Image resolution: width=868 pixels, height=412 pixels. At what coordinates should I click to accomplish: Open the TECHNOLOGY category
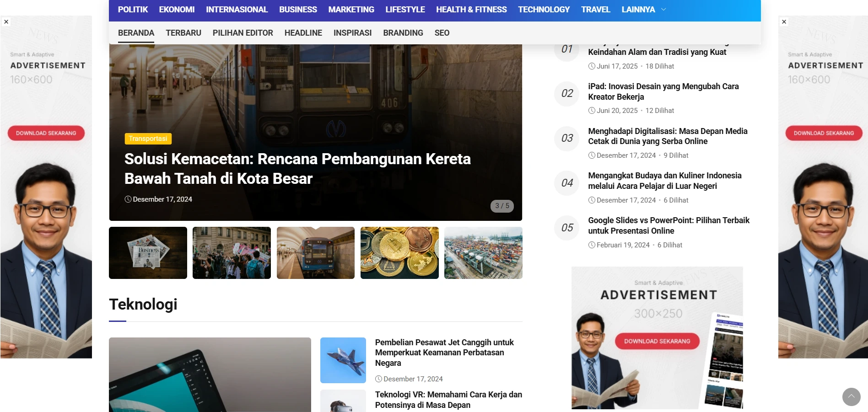click(x=544, y=10)
